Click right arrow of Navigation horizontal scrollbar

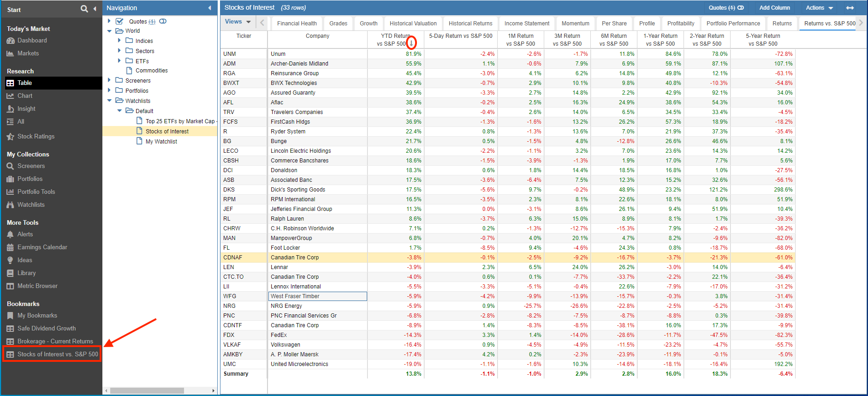(x=213, y=391)
